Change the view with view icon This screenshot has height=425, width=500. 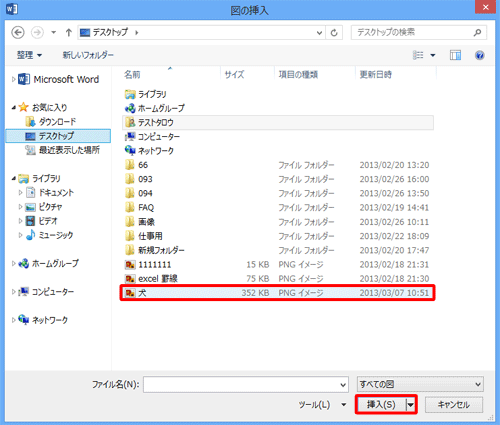pyautogui.click(x=418, y=55)
